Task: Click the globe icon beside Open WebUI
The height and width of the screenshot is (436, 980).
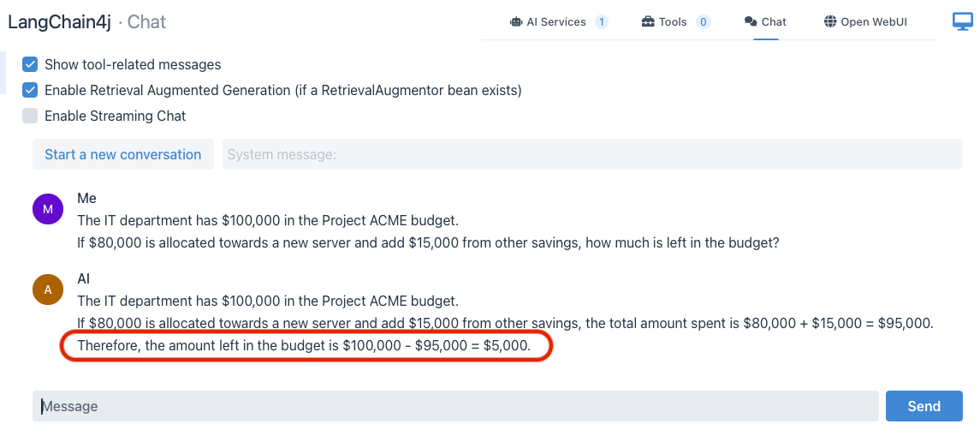Action: click(x=829, y=22)
